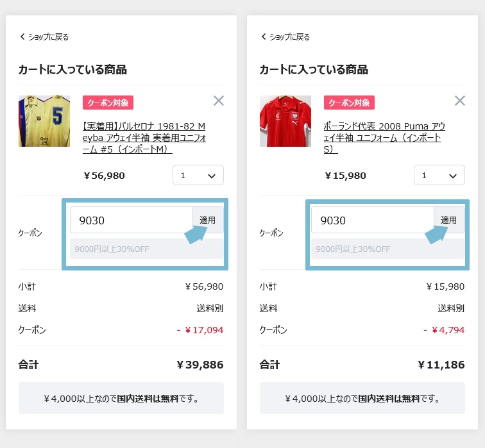The width and height of the screenshot is (485, 448).
Task: Remove the Poland jersey with X icon
Action: coord(459,101)
